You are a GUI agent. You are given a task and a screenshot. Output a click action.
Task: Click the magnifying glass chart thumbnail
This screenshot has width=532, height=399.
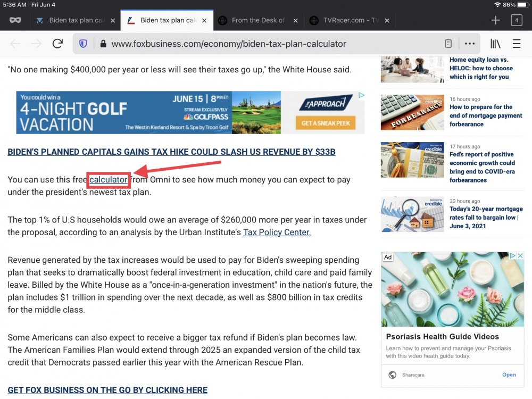coord(412,214)
